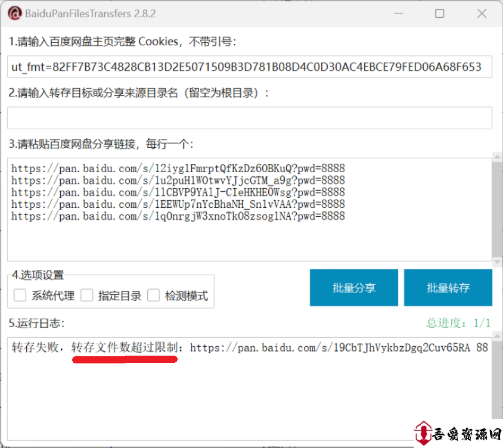Viewport: 503px width, 448px height.
Task: Click the BaiduPanFilesTransfers app icon in title bar
Action: click(x=14, y=14)
